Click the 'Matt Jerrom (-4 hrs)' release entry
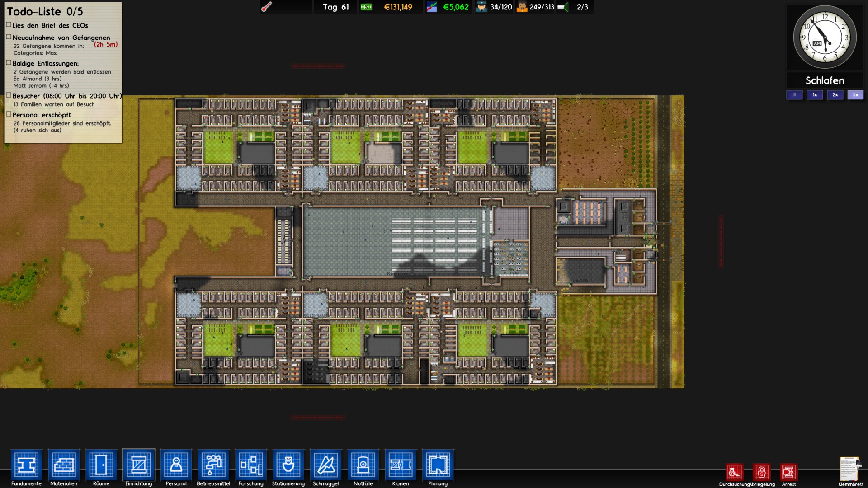The height and width of the screenshot is (488, 868). tap(41, 85)
